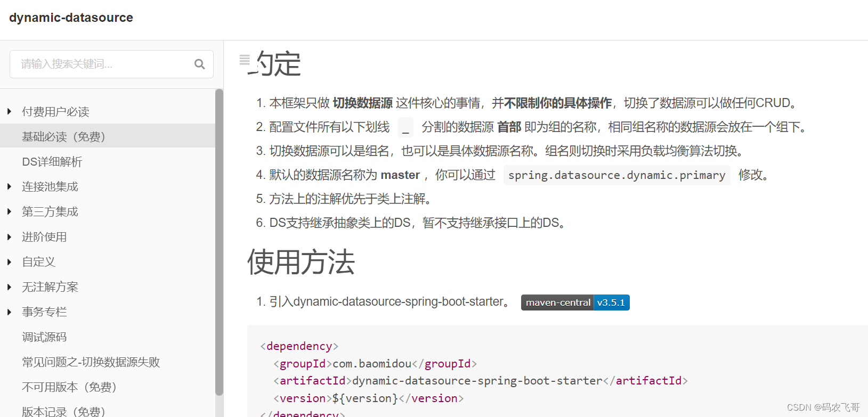Click the dynamic-datasource site title
Screen dimensions: 868x417
tap(71, 18)
